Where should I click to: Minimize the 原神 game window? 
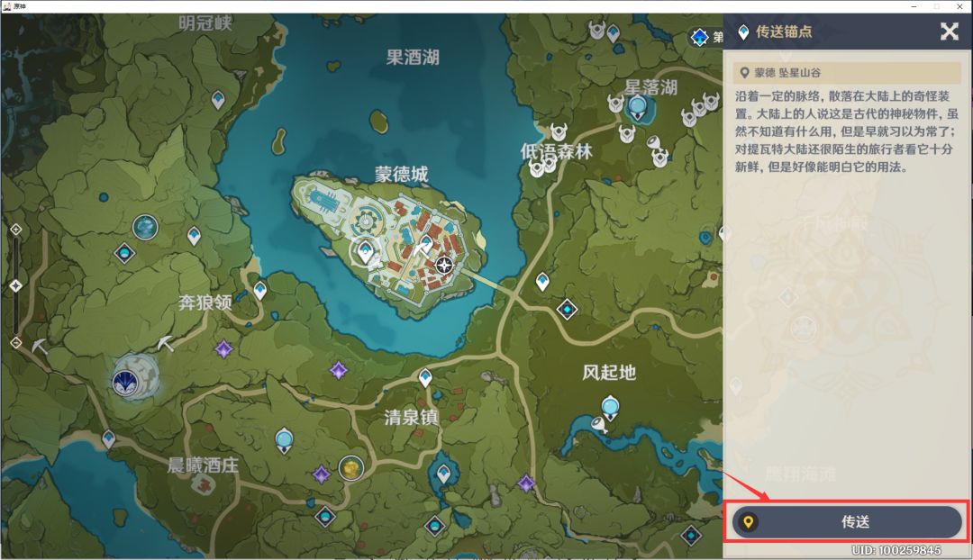pyautogui.click(x=914, y=6)
